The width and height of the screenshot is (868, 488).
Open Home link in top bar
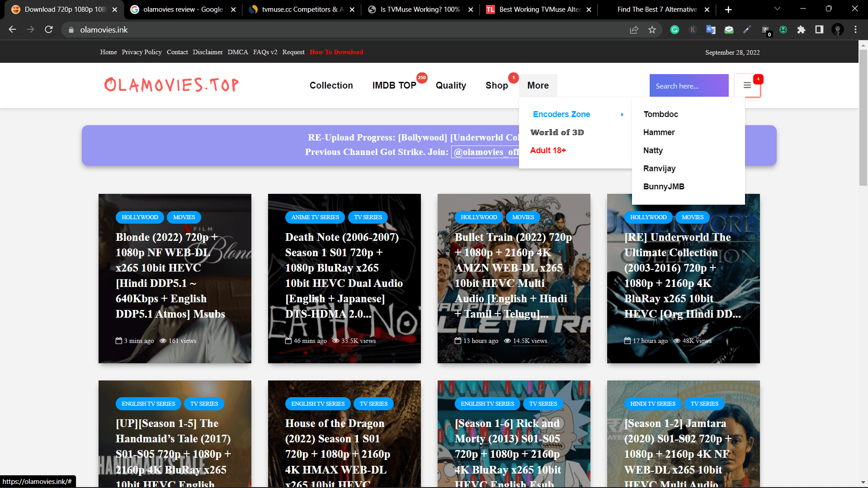coord(108,52)
